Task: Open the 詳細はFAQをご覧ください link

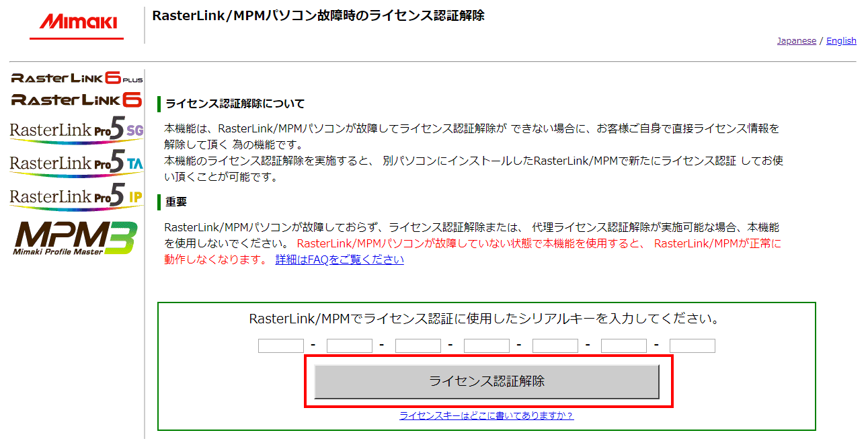Action: (340, 259)
